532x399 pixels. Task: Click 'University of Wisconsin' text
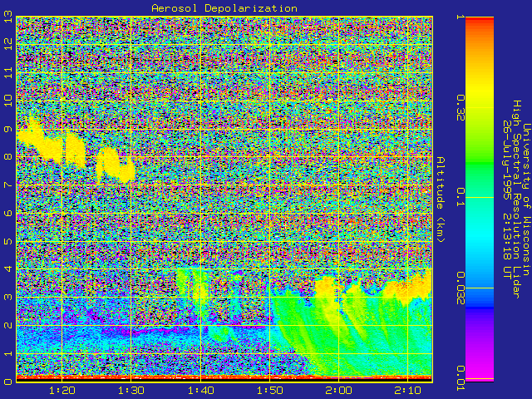pyautogui.click(x=526, y=199)
